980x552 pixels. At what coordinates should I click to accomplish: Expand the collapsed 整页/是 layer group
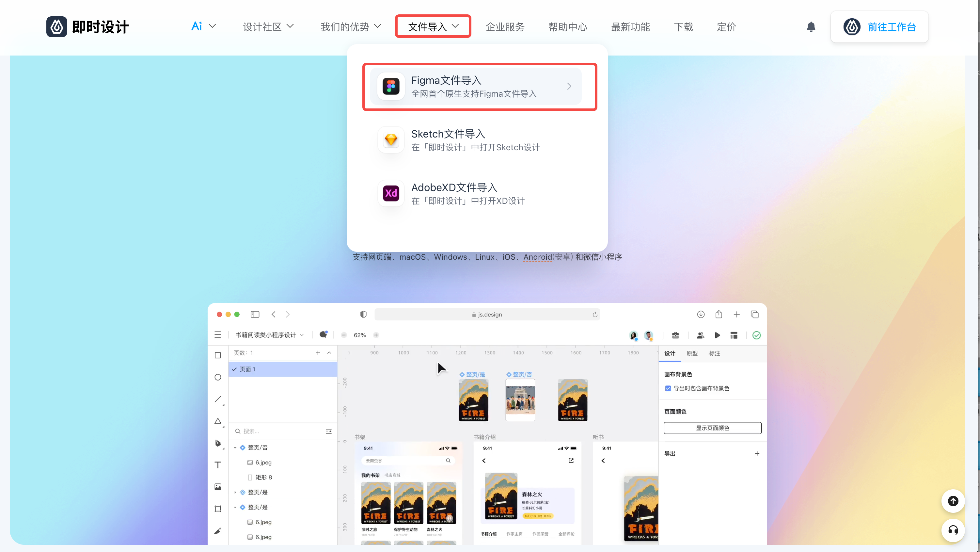[235, 493]
